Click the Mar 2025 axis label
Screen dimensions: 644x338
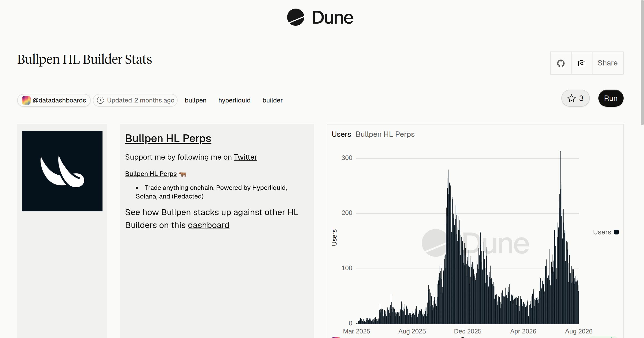(x=356, y=331)
